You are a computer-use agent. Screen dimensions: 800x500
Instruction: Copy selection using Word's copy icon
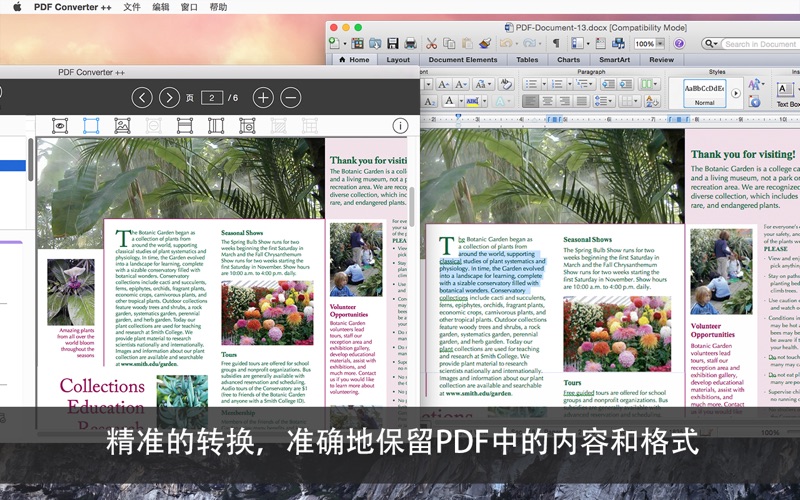pos(449,43)
